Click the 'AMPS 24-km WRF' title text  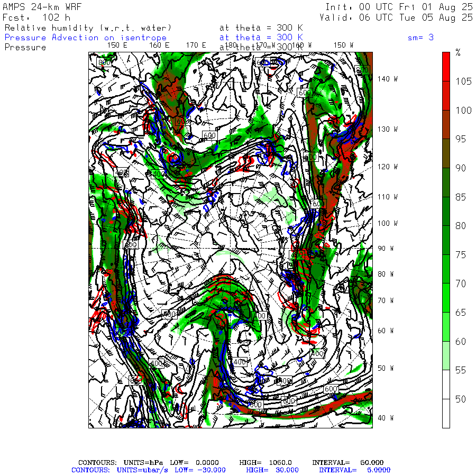(x=42, y=7)
